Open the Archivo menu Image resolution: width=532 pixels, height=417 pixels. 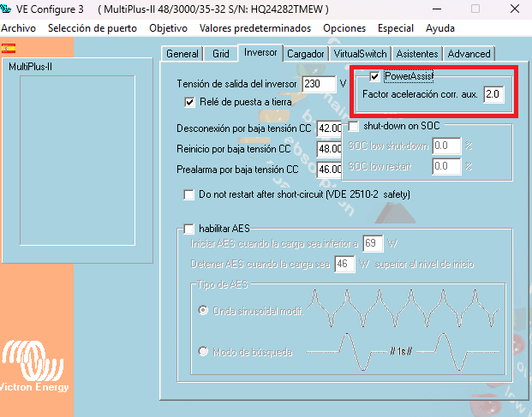pos(18,28)
